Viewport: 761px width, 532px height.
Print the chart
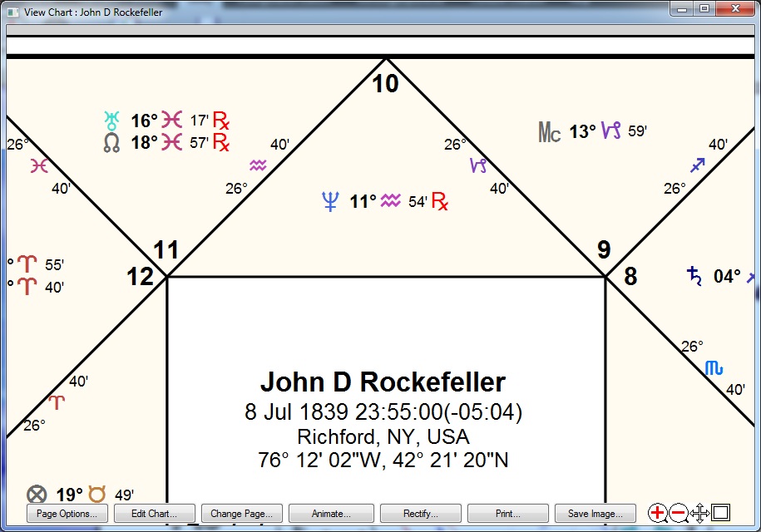[507, 514]
